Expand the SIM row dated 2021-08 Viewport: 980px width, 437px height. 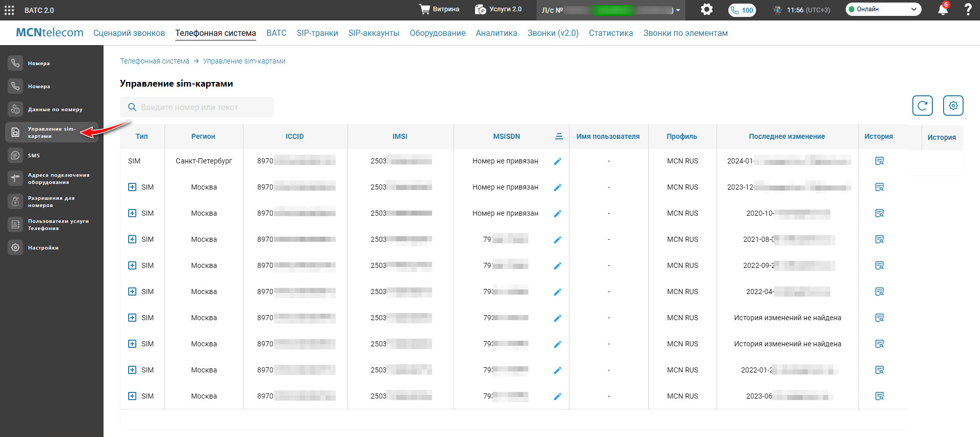click(132, 239)
